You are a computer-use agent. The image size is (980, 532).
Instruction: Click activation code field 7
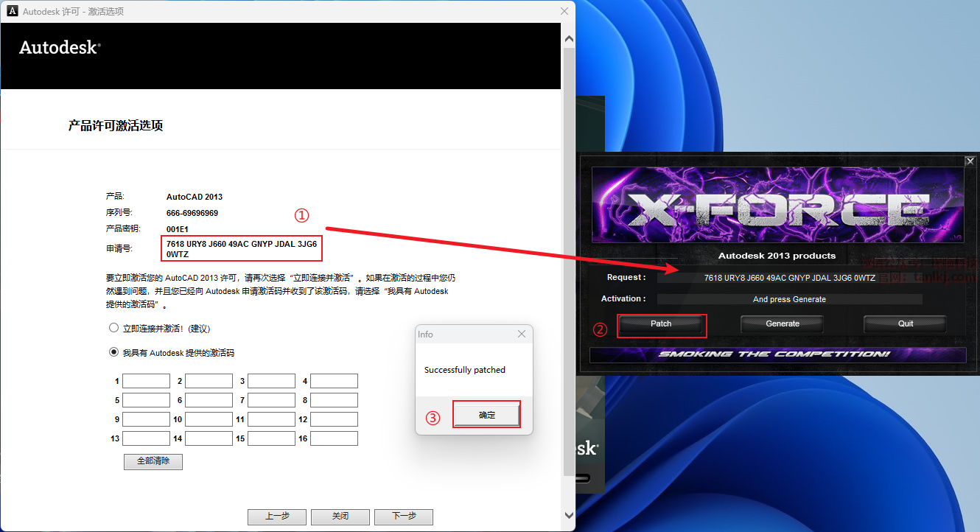pyautogui.click(x=271, y=400)
